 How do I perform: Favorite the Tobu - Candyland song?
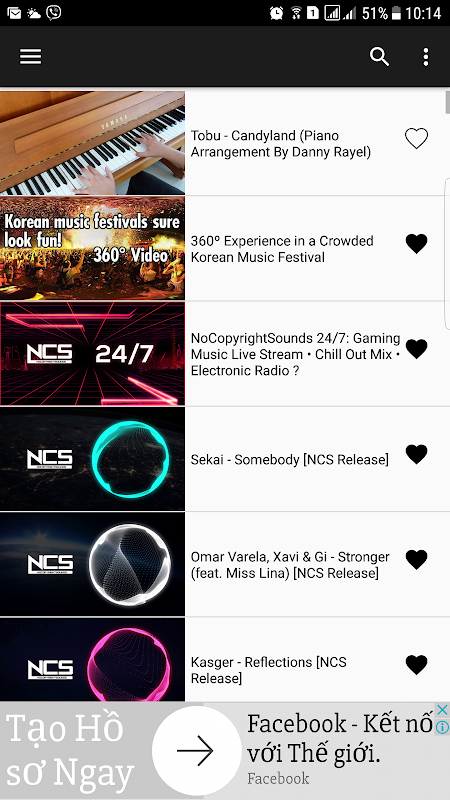coord(416,138)
